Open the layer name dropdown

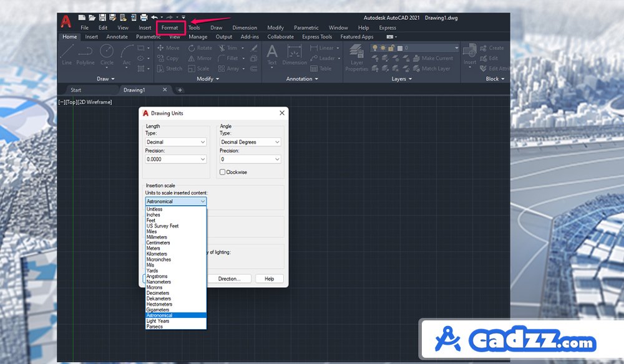(456, 48)
